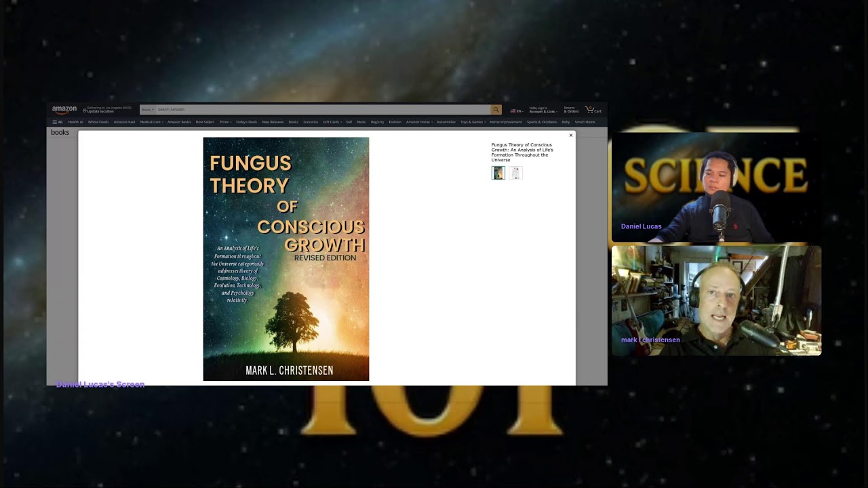Open Best Sellers in nav bar
Image resolution: width=868 pixels, height=488 pixels.
(x=205, y=122)
